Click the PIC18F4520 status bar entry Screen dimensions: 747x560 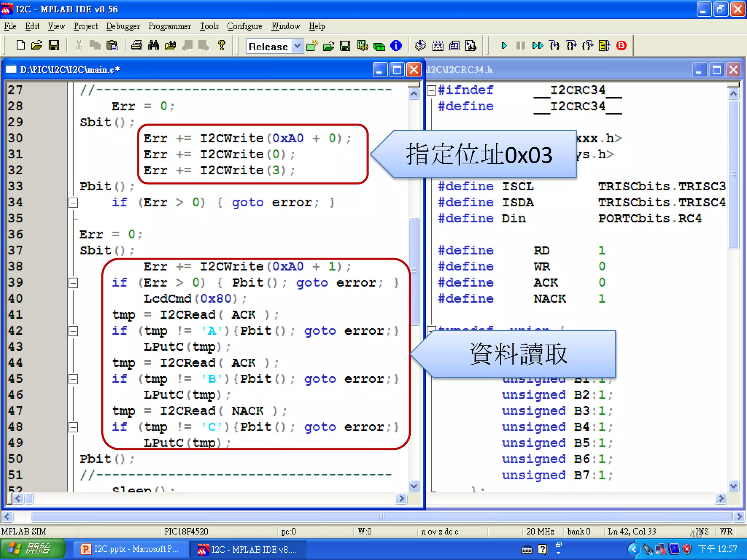coord(186,532)
